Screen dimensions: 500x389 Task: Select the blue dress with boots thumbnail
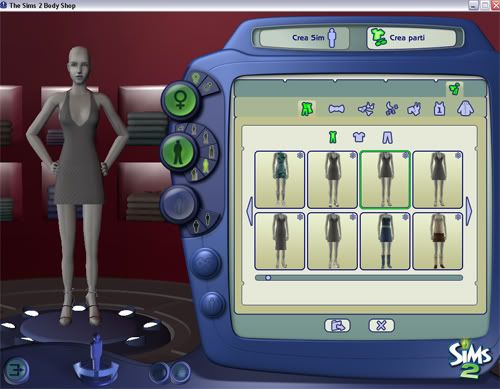(385, 241)
